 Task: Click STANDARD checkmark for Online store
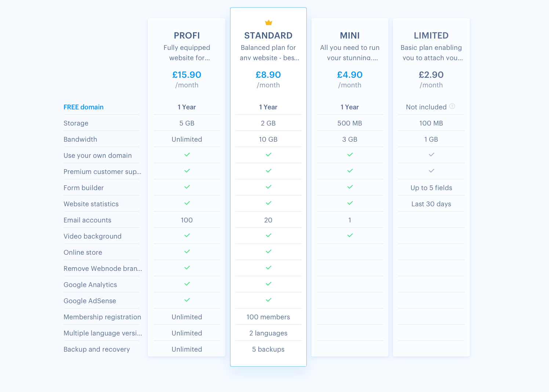[269, 251]
